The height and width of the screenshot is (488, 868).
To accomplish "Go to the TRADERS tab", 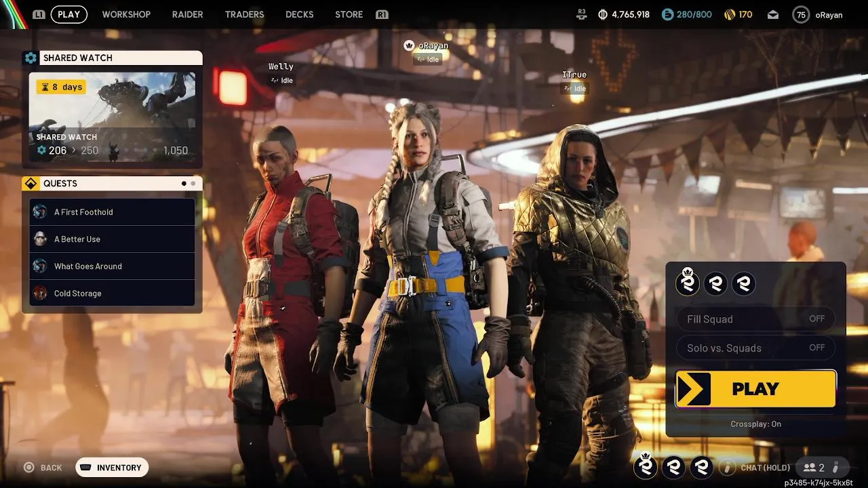I will pyautogui.click(x=244, y=14).
